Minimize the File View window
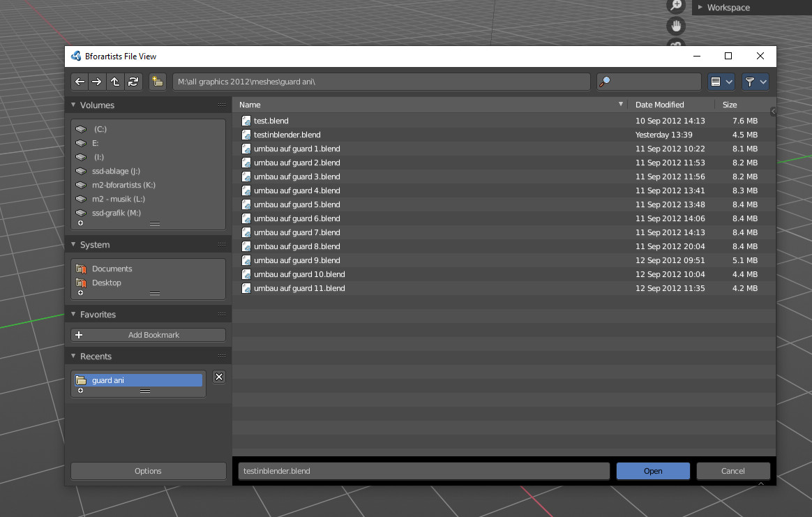The image size is (812, 517). [696, 56]
